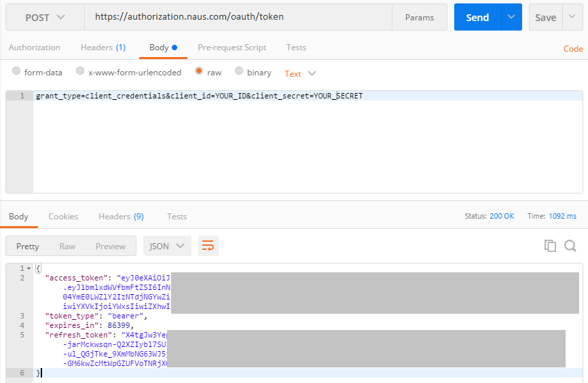Choose x-www-form-urlencoded body type
The image size is (588, 383).
(x=80, y=71)
